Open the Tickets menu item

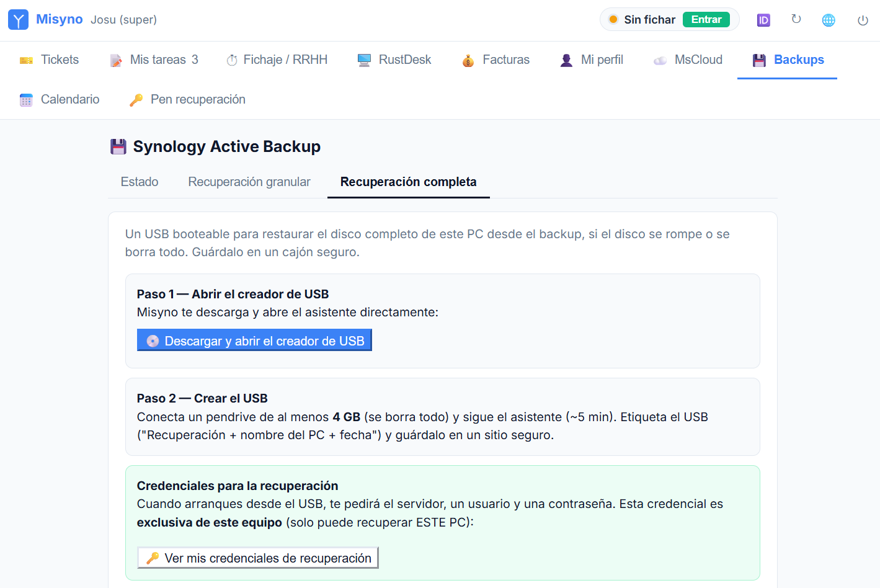click(49, 60)
